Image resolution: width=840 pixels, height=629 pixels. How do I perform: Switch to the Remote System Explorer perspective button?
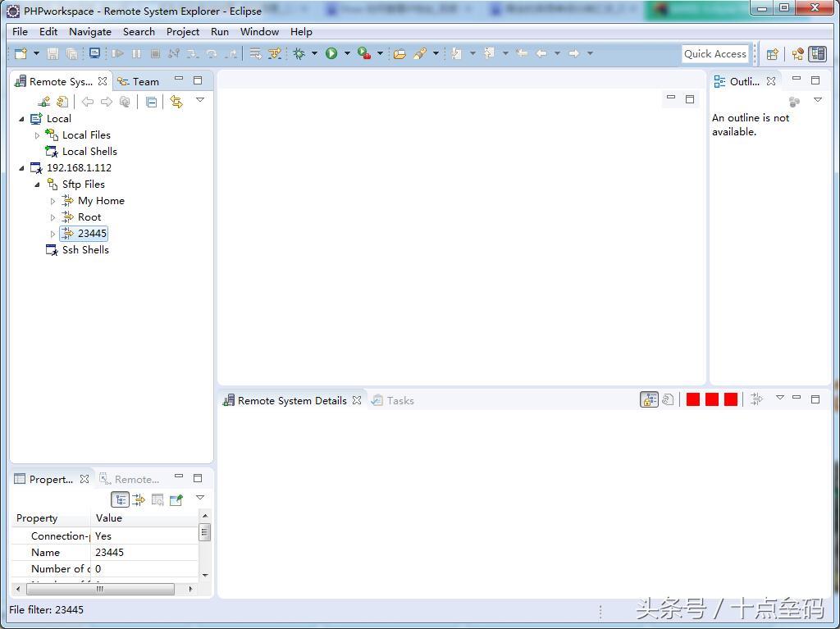818,53
